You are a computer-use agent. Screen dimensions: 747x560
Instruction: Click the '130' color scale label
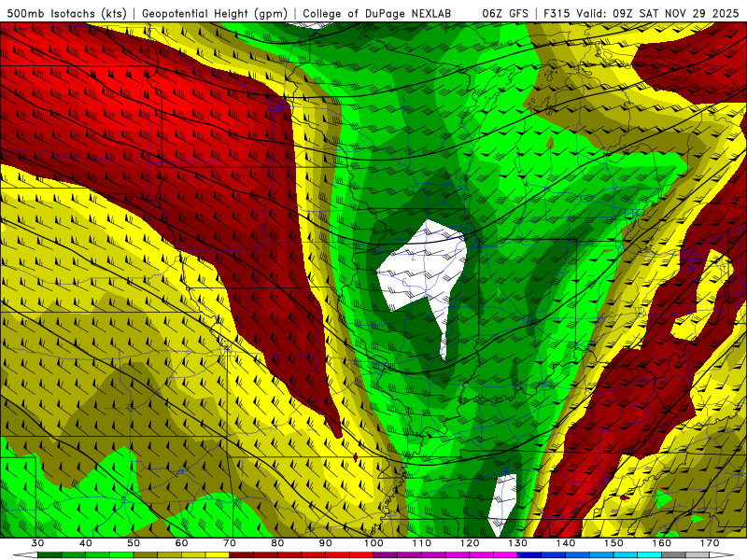point(518,543)
